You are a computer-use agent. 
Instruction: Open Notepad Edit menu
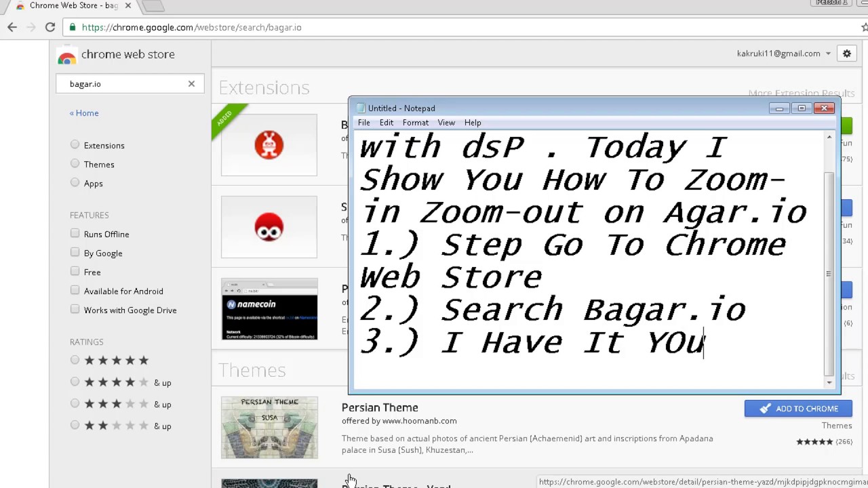click(x=387, y=123)
